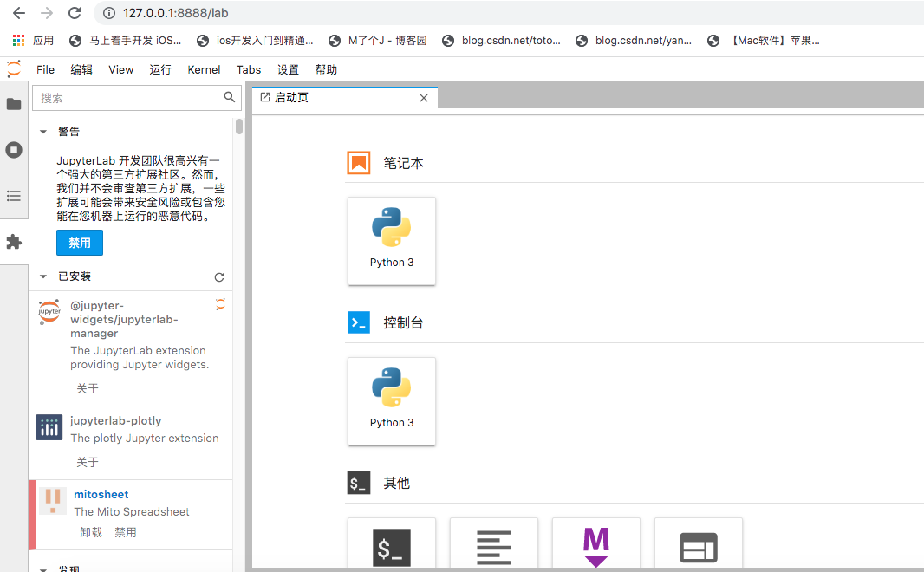Launch a new Python 3 notebook

pos(391,241)
